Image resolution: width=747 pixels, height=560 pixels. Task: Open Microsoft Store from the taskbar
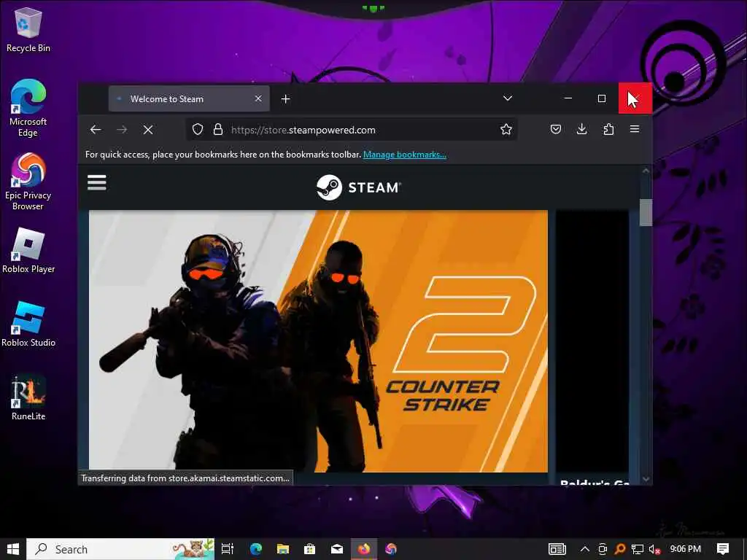click(309, 549)
